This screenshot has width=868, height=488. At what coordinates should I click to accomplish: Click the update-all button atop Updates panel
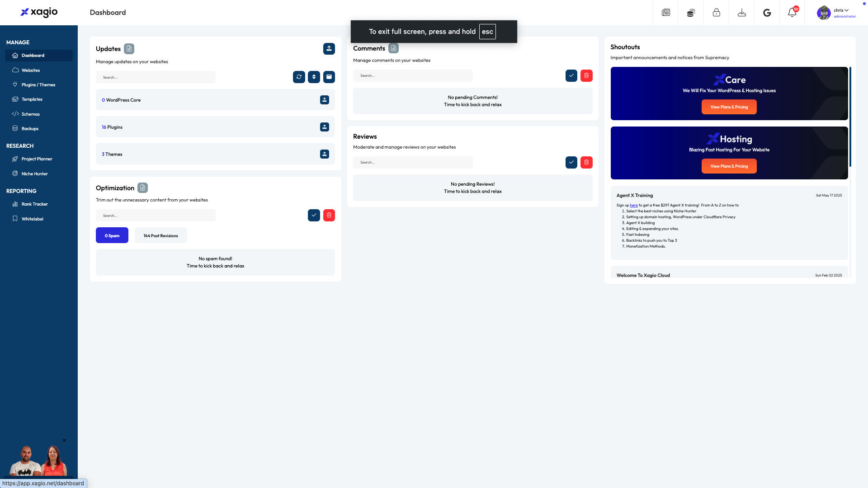click(329, 48)
